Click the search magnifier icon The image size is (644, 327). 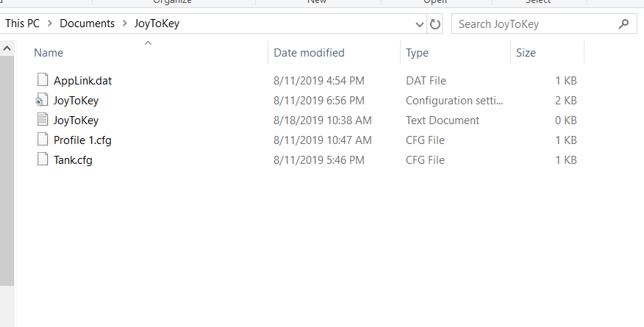623,24
